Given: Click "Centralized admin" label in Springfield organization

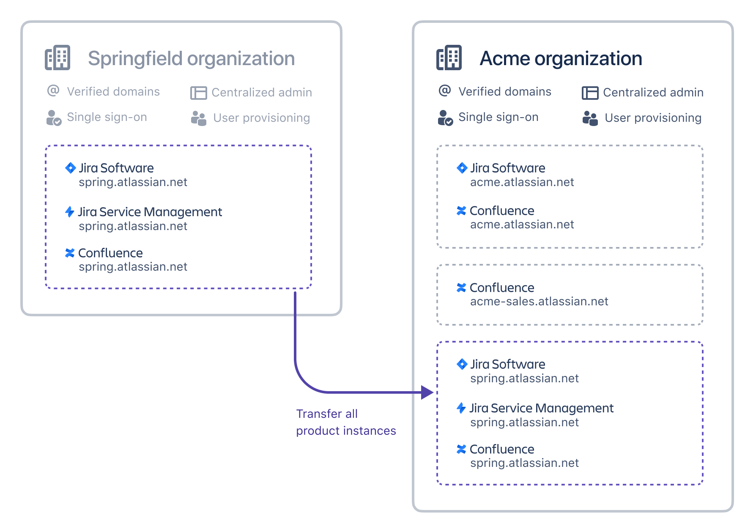Looking at the screenshot, I should pyautogui.click(x=262, y=92).
